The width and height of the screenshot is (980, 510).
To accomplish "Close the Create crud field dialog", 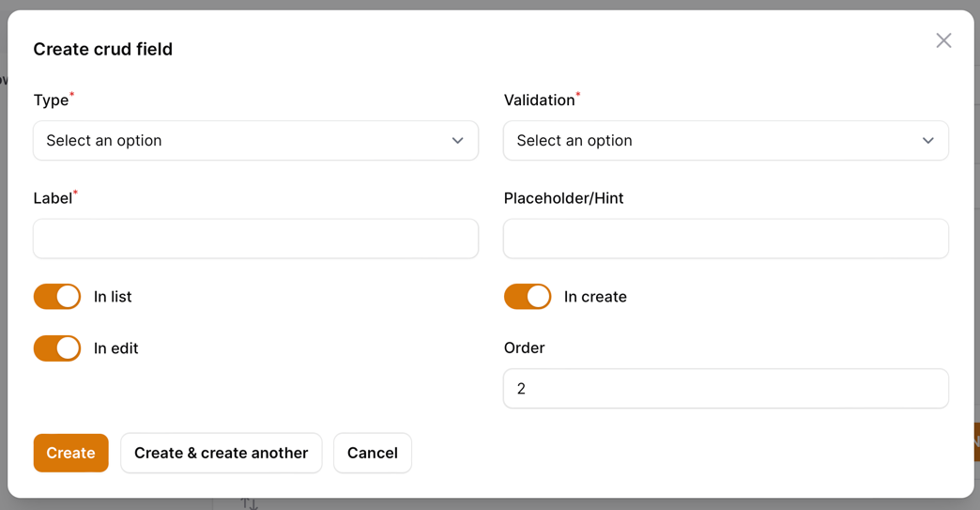I will tap(943, 40).
